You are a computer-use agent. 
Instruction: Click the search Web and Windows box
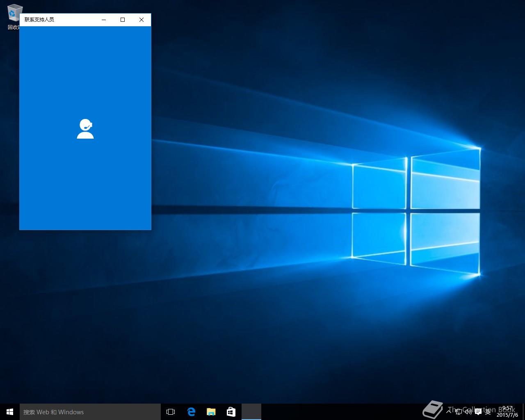[x=90, y=412]
